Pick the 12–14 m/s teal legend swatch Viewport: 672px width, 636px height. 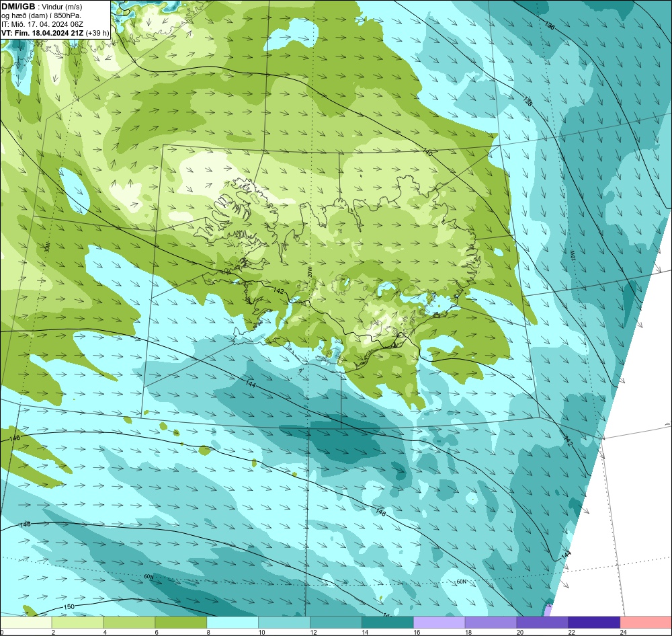tap(335, 623)
